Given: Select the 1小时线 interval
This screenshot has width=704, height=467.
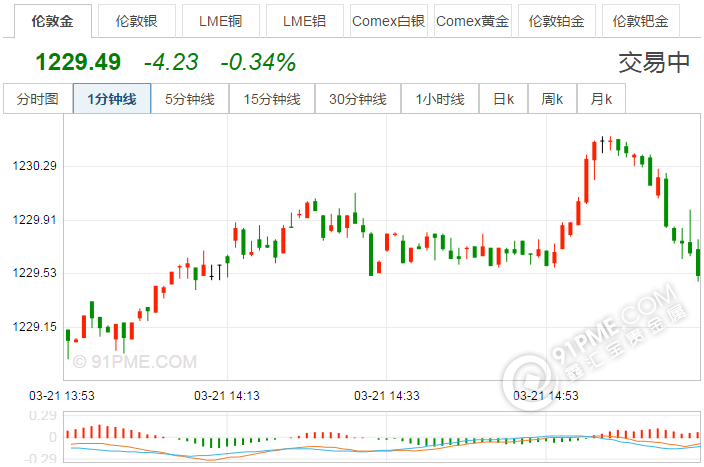Looking at the screenshot, I should pyautogui.click(x=440, y=99).
